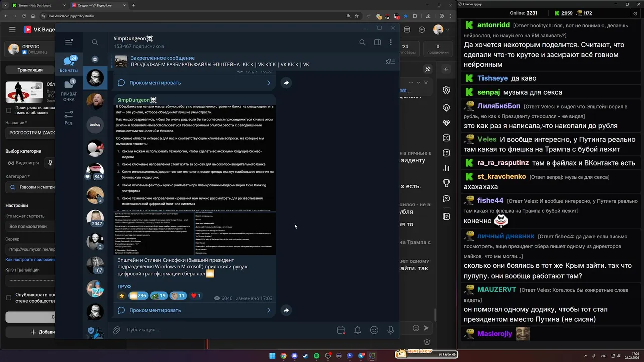Image resolution: width=644 pixels, height=362 pixels.
Task: Open the 'Говорим и смотрим' category combo box
Action: 30,187
